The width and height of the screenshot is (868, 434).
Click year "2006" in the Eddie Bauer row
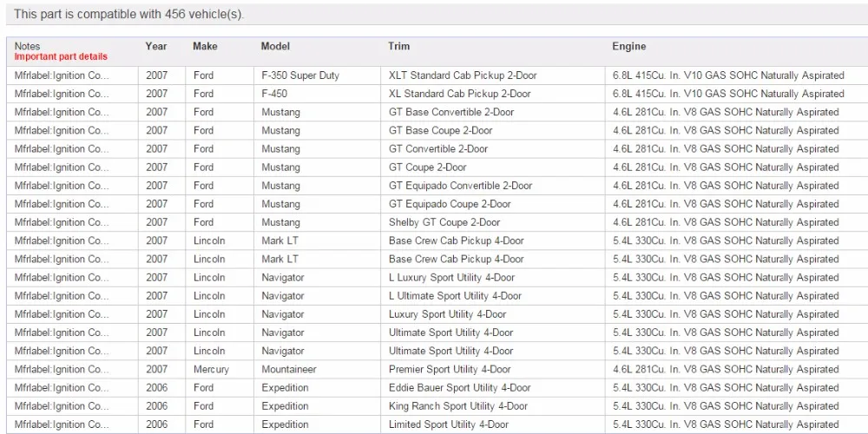pos(156,387)
